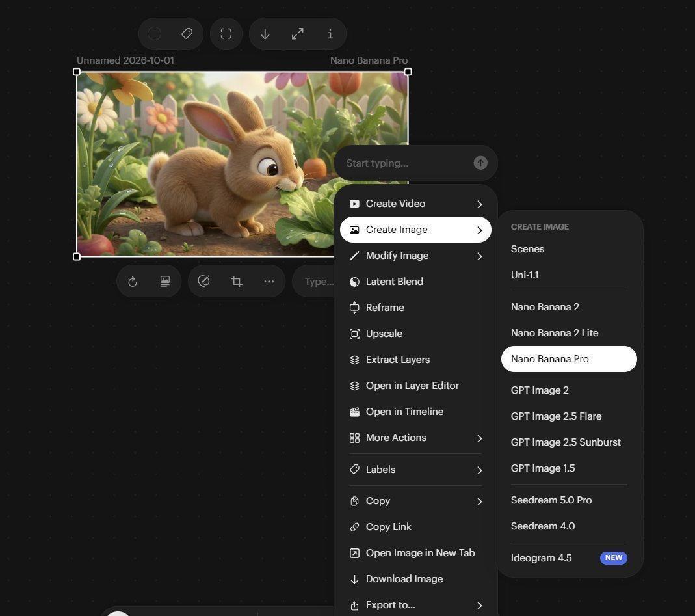695x616 pixels.
Task: Click the label tag icon in top toolbar
Action: tap(187, 34)
